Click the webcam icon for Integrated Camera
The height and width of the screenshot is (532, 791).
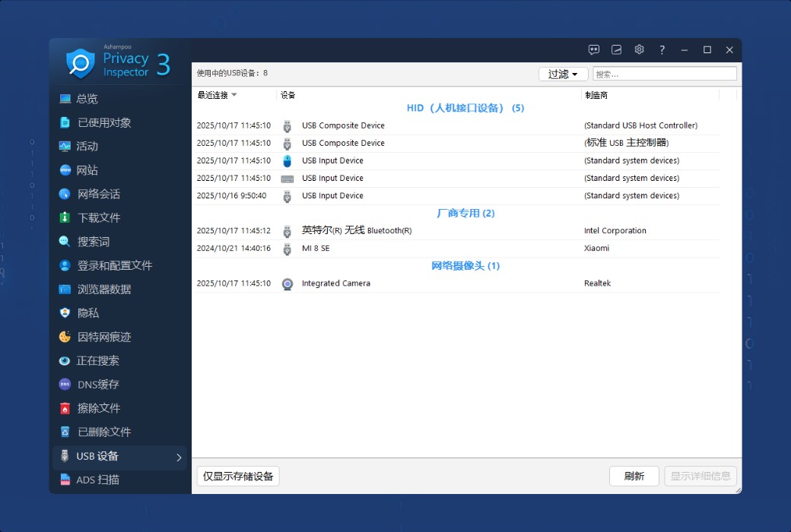(x=287, y=283)
